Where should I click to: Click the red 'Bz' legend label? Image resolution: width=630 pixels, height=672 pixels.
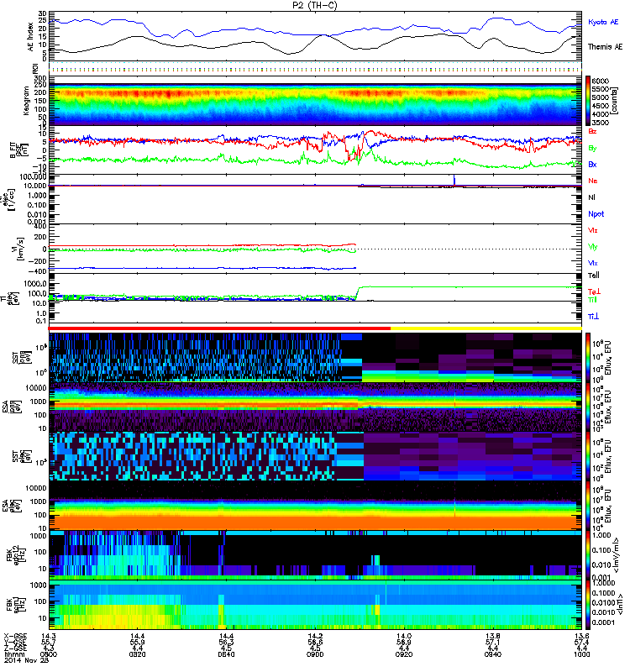coord(592,131)
